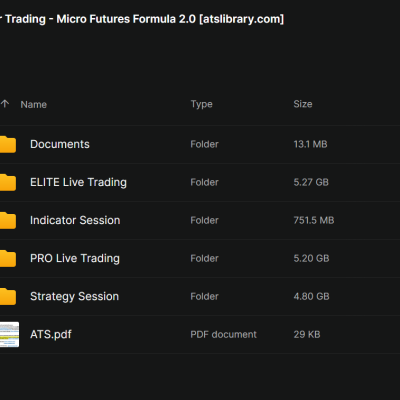Click the Folder type cell for Documents
Viewport: 400px width, 400px height.
click(x=204, y=144)
